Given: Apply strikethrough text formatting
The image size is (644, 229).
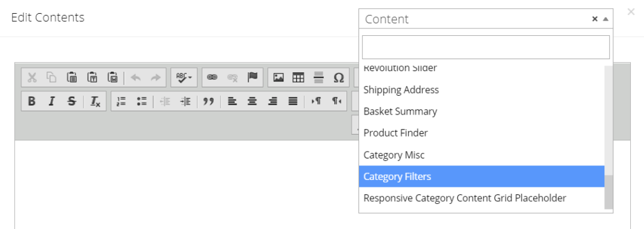Looking at the screenshot, I should [72, 101].
